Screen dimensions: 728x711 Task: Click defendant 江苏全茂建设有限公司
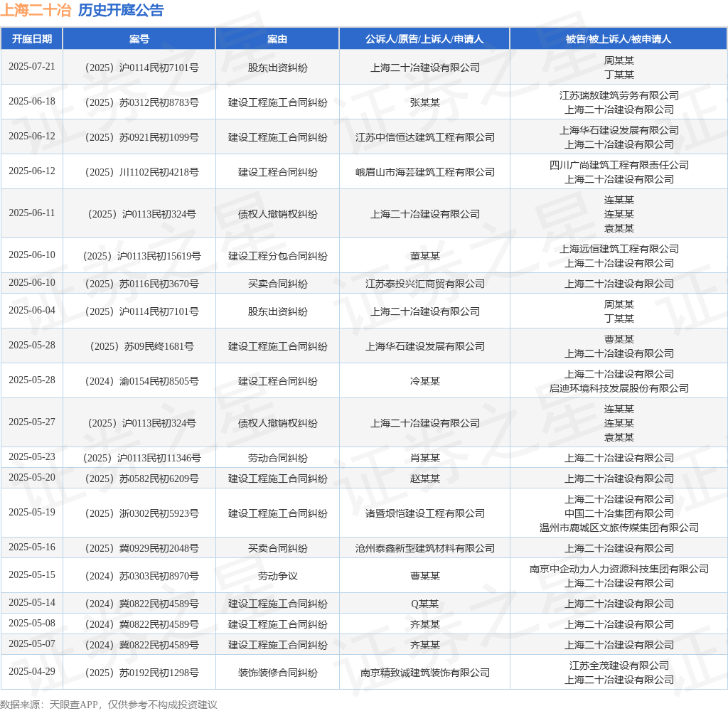619,665
